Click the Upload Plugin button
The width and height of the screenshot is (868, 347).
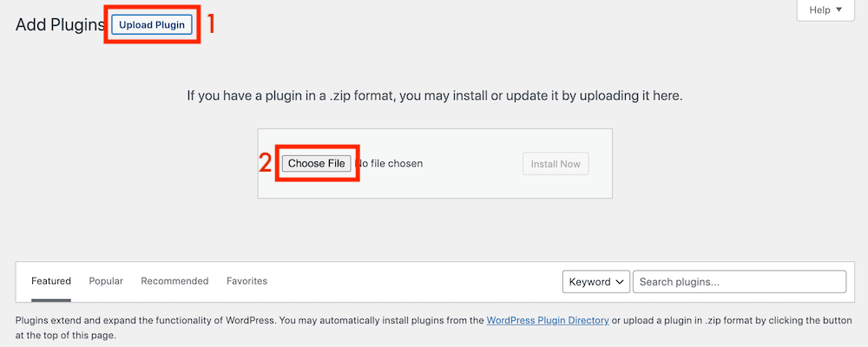pos(152,25)
